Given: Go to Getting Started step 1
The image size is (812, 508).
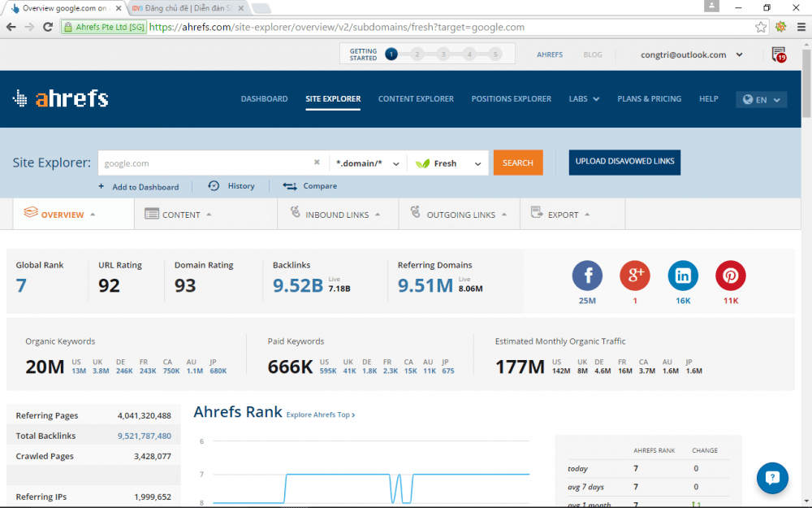Looking at the screenshot, I should [391, 54].
